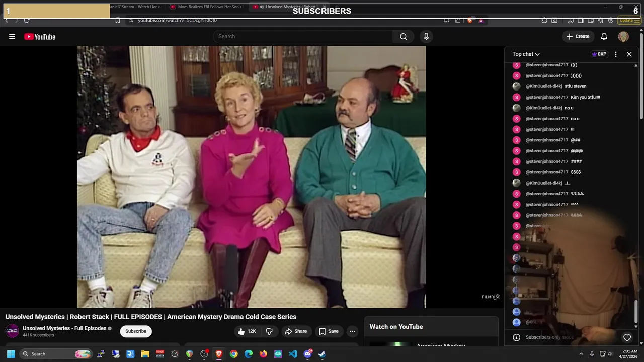Open File Explorer from taskbar

point(145,354)
